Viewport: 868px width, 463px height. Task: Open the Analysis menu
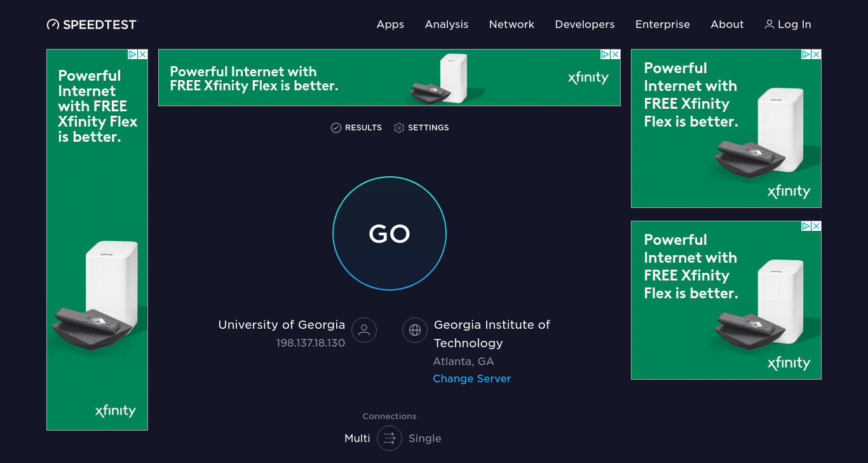pos(447,24)
